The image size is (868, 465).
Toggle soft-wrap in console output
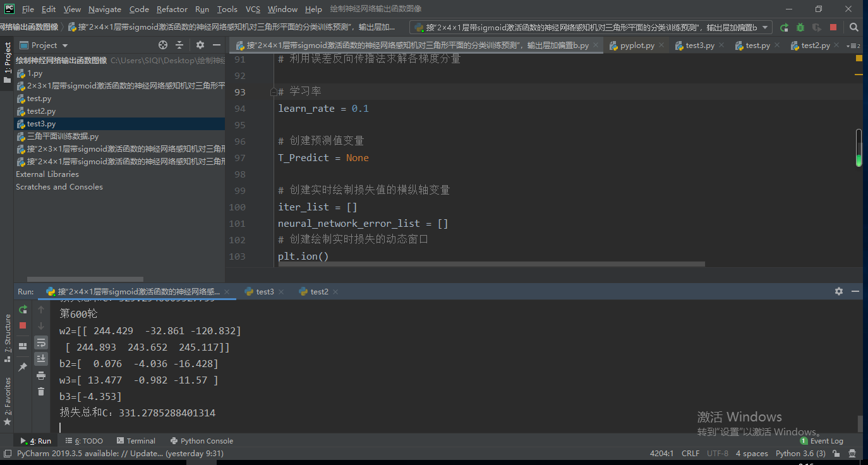coord(41,342)
